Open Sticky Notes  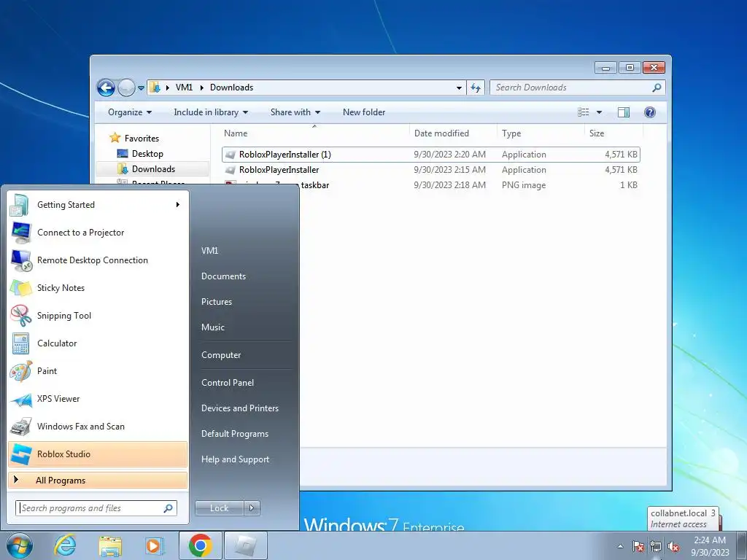point(98,287)
